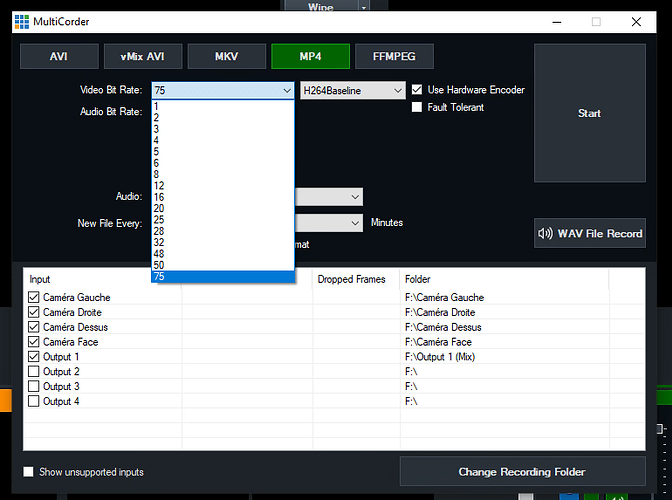Choose highlighted bit rate 75 in list
This screenshot has height=500, width=672.
(223, 276)
